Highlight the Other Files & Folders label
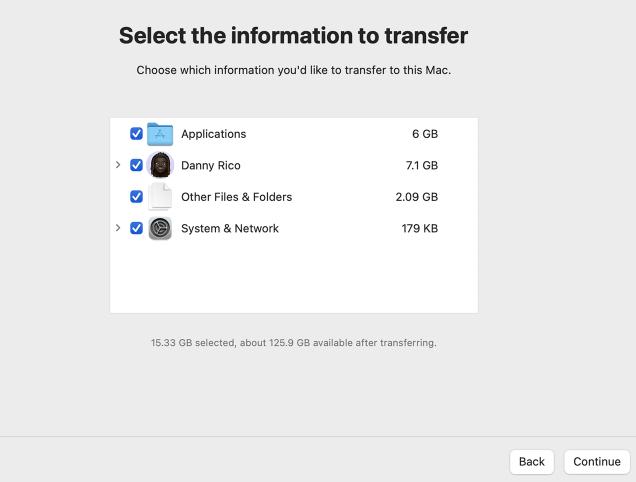The height and width of the screenshot is (482, 636). point(236,197)
